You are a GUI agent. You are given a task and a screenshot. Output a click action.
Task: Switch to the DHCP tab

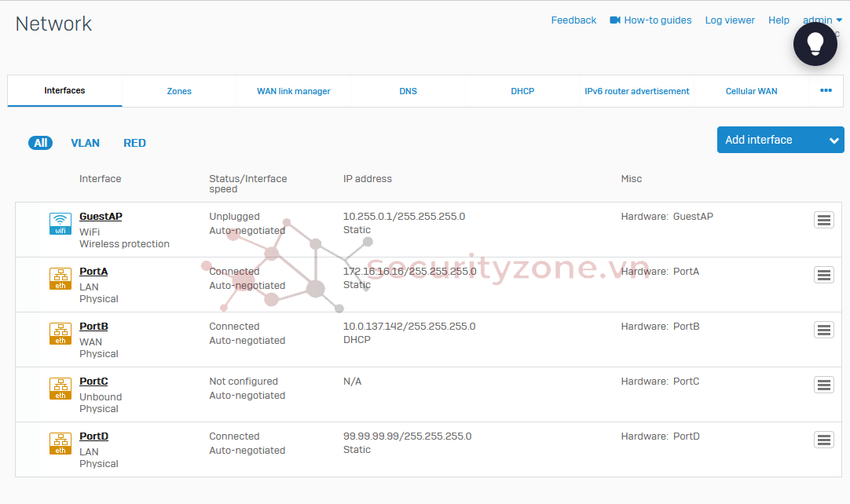click(x=522, y=91)
